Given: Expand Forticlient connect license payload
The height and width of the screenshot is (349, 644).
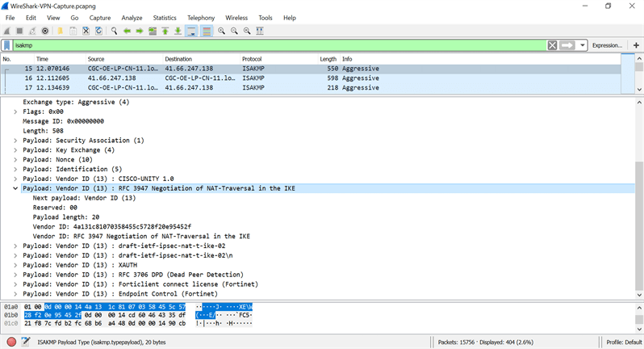Looking at the screenshot, I should (15, 284).
